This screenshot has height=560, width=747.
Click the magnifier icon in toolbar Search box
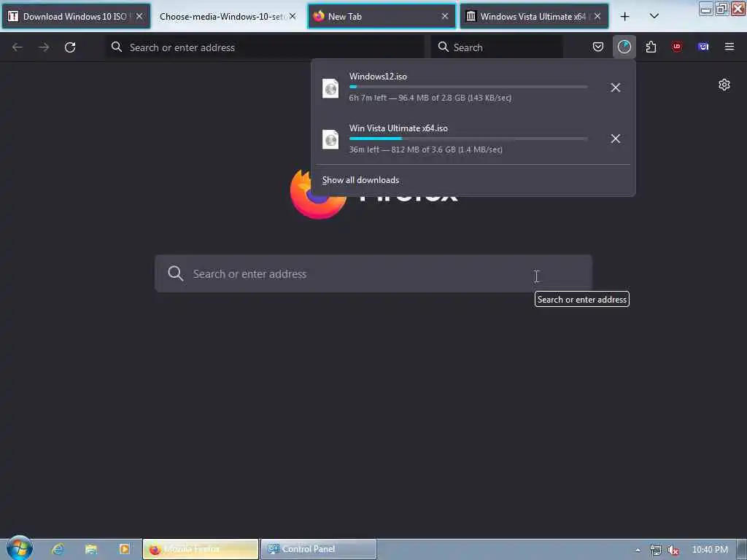pyautogui.click(x=443, y=47)
